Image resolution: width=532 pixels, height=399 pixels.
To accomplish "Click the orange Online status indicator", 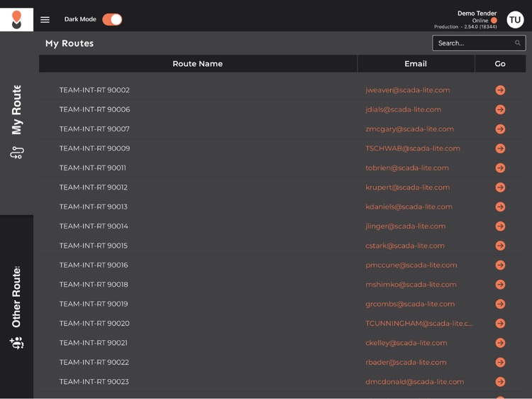I will (494, 21).
